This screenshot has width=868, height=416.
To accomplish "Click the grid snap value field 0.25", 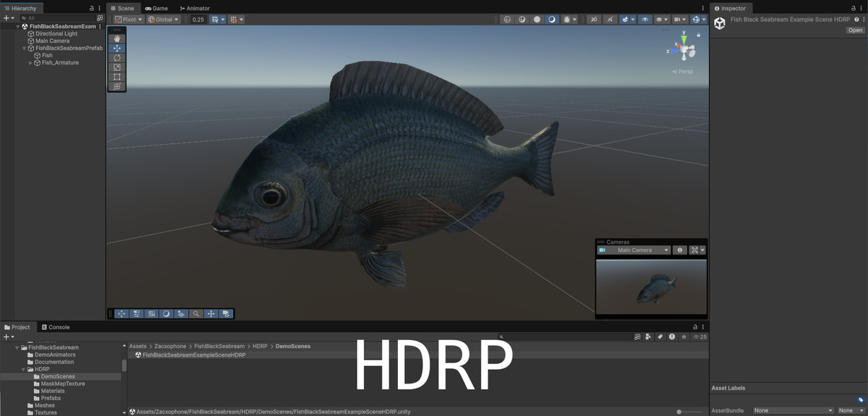I will point(198,20).
